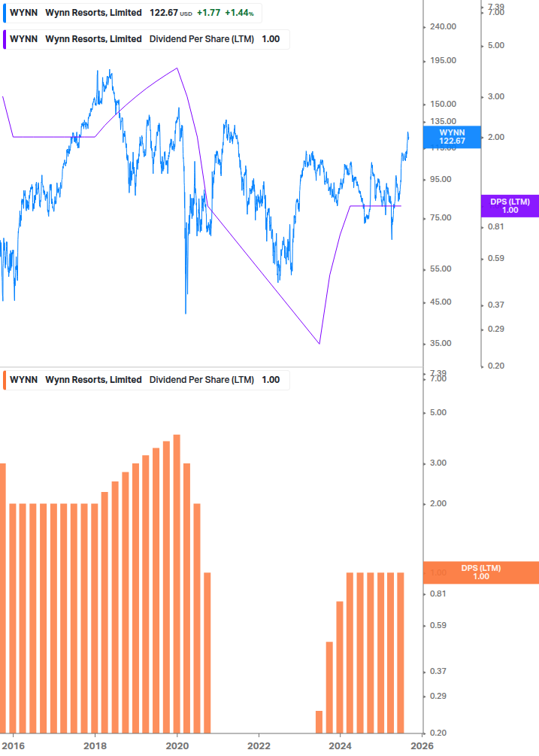The image size is (539, 756).
Task: Click the 2024 label on time axis
Action: [340, 745]
